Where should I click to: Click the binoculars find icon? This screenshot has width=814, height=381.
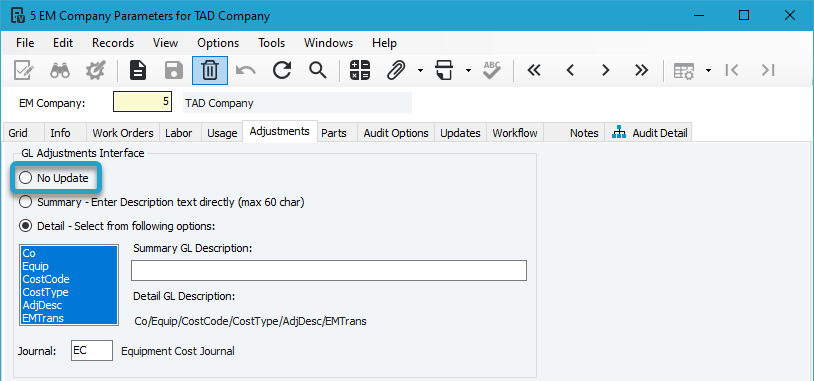(x=60, y=71)
